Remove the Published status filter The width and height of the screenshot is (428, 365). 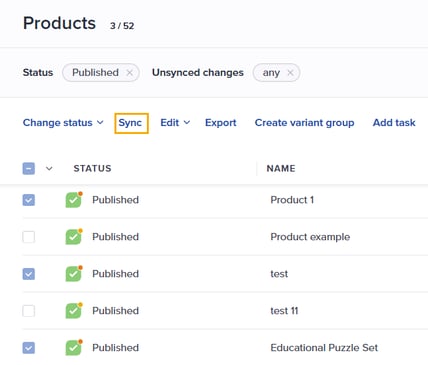[x=129, y=73]
